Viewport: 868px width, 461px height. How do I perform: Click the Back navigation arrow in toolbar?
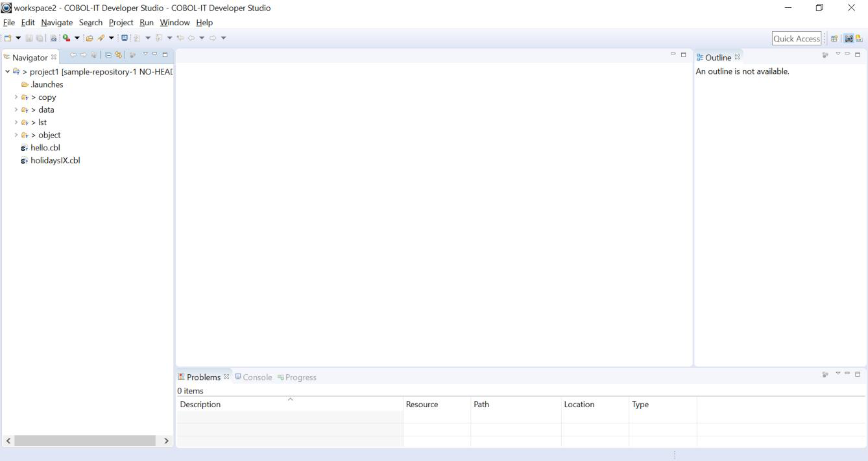click(x=191, y=37)
